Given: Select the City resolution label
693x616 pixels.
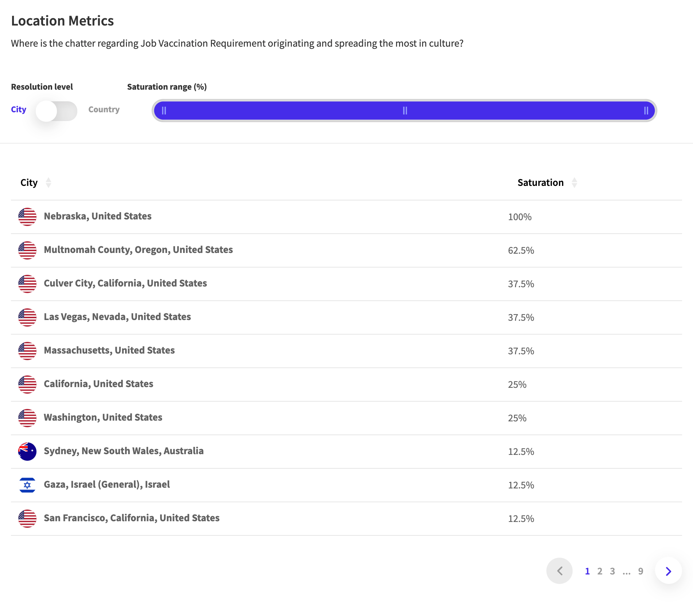Looking at the screenshot, I should pos(19,109).
